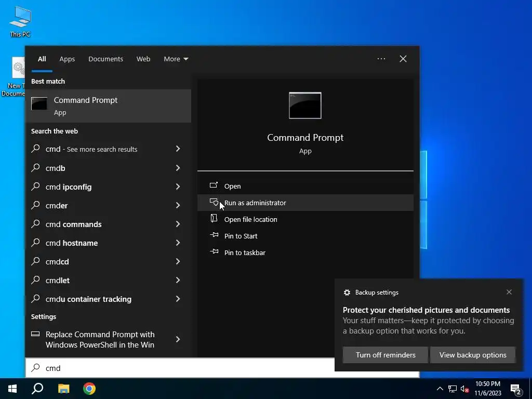532x399 pixels.
Task: Click Show desktop sliver at the taskbar end
Action: [530, 389]
